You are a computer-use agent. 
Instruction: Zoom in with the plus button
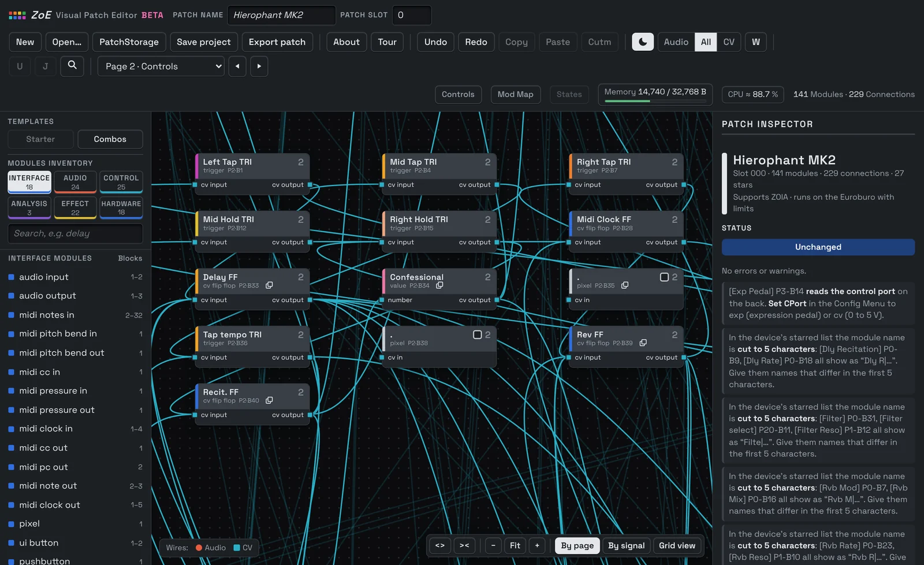[x=537, y=545]
